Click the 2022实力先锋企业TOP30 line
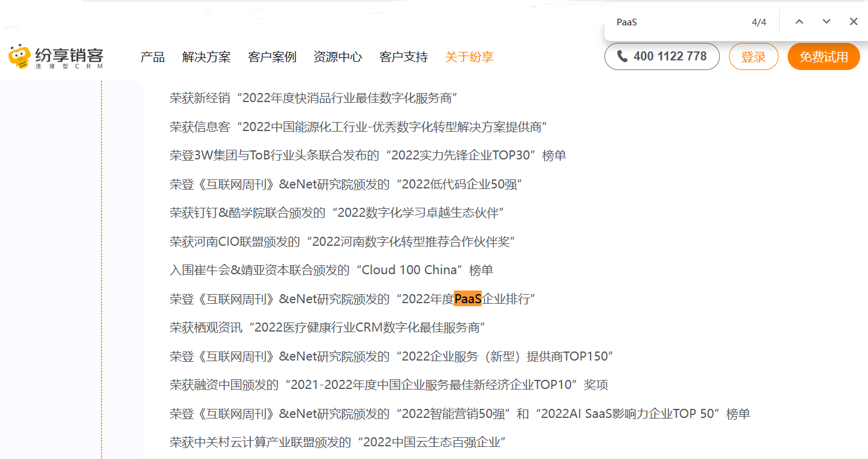Screen dimensions: 868x459 pyautogui.click(x=368, y=155)
